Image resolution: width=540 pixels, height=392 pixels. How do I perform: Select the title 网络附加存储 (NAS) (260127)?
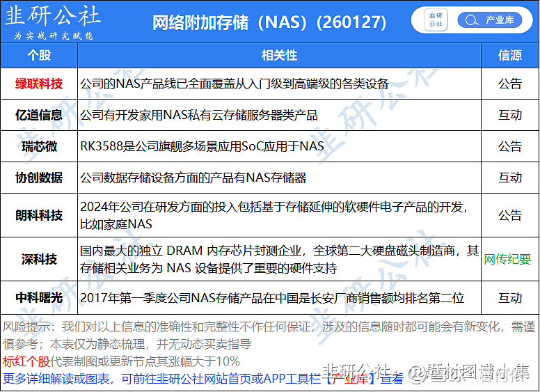pos(269,23)
